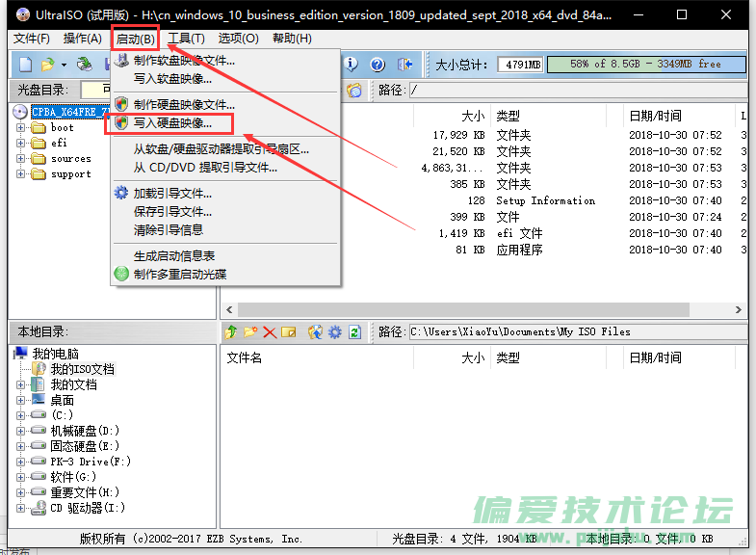Click the Up folder icon in local toolbar
The height and width of the screenshot is (555, 756).
(231, 331)
